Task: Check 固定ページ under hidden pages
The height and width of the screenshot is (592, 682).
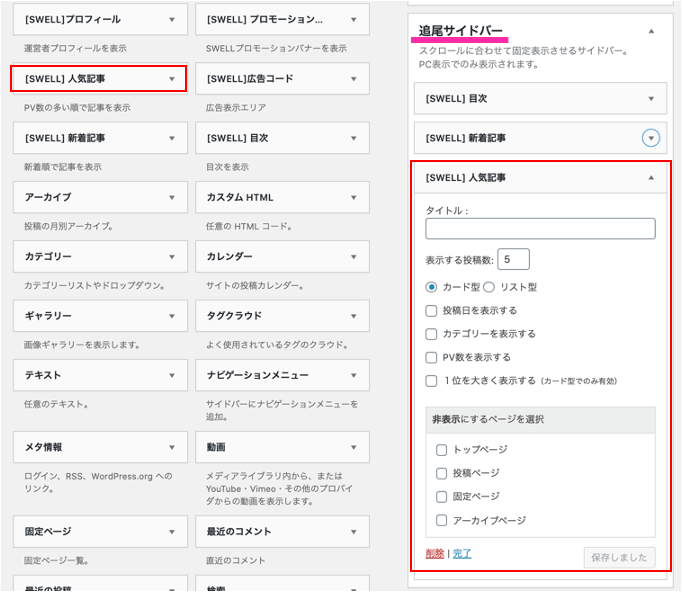Action: pos(441,497)
